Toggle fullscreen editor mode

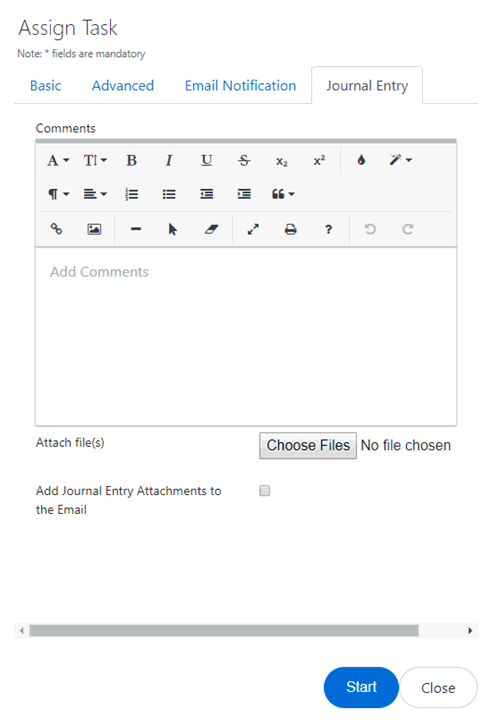pyautogui.click(x=253, y=229)
